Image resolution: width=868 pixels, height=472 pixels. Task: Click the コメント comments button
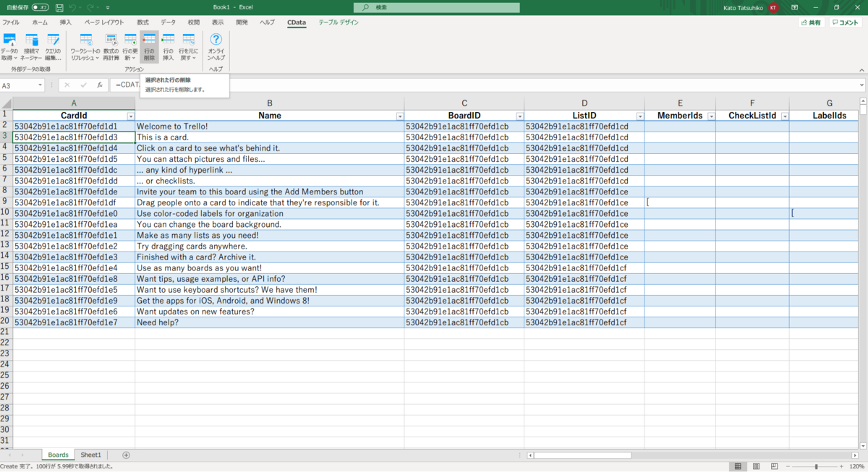pyautogui.click(x=846, y=22)
